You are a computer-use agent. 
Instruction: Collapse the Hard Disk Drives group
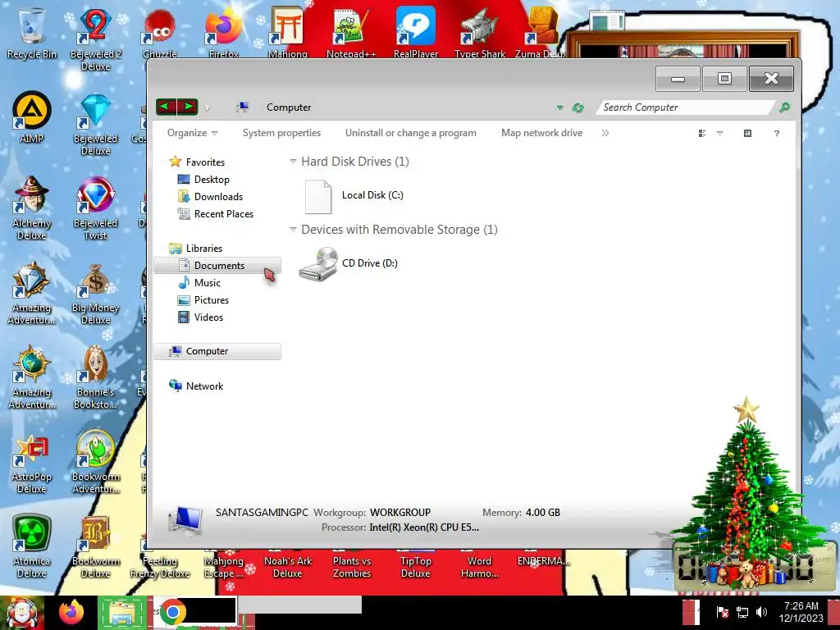(293, 162)
